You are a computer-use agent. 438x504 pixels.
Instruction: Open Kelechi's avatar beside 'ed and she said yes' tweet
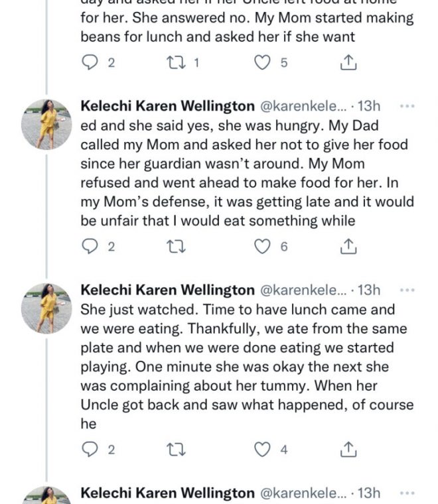click(46, 124)
